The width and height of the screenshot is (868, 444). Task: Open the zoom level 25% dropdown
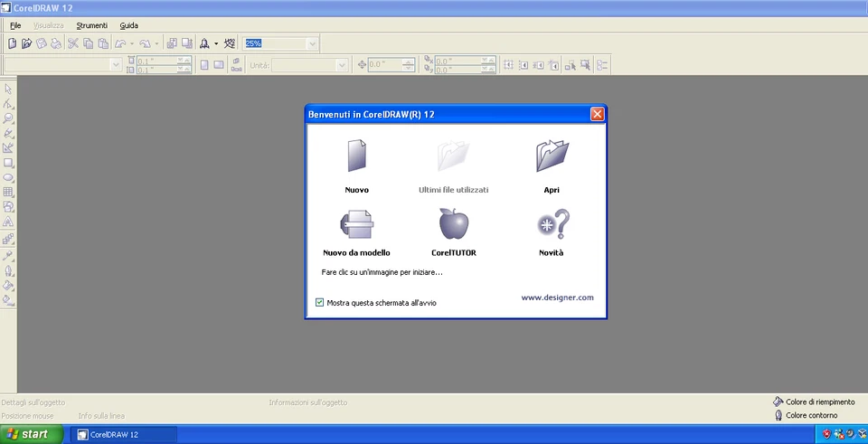pyautogui.click(x=313, y=43)
